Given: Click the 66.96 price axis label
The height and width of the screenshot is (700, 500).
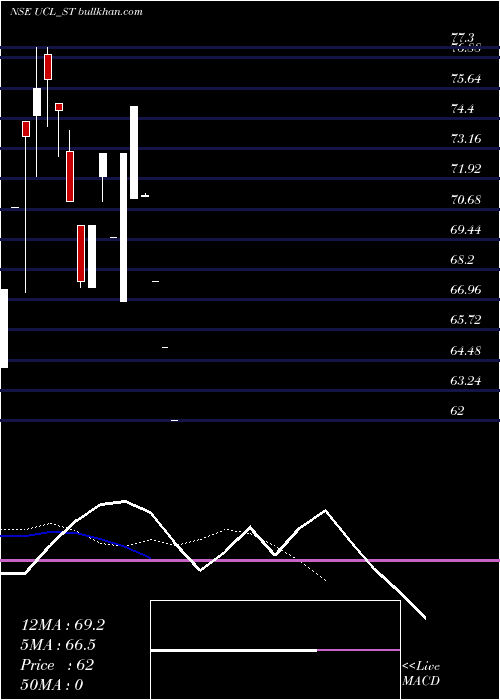Looking at the screenshot, I should pos(466,290).
